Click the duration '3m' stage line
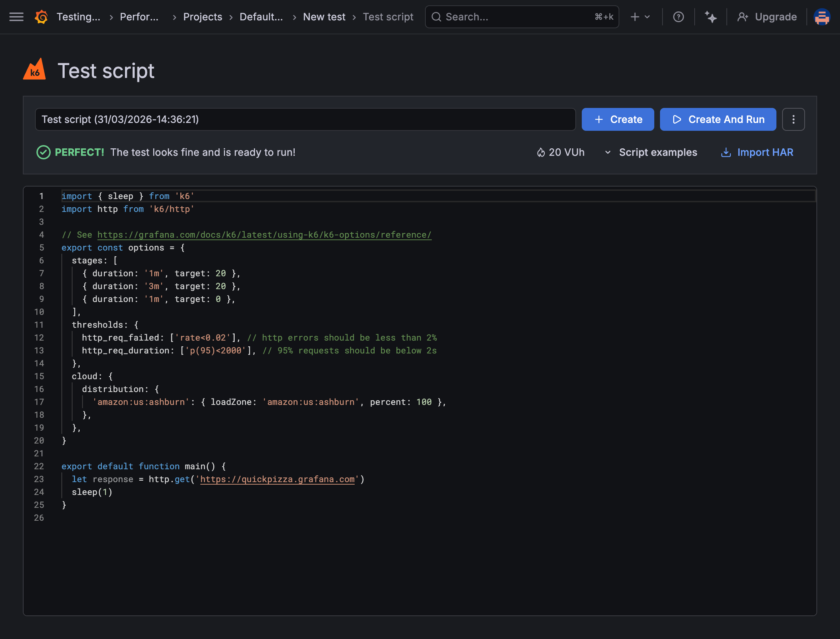The width and height of the screenshot is (840, 639). 161,286
